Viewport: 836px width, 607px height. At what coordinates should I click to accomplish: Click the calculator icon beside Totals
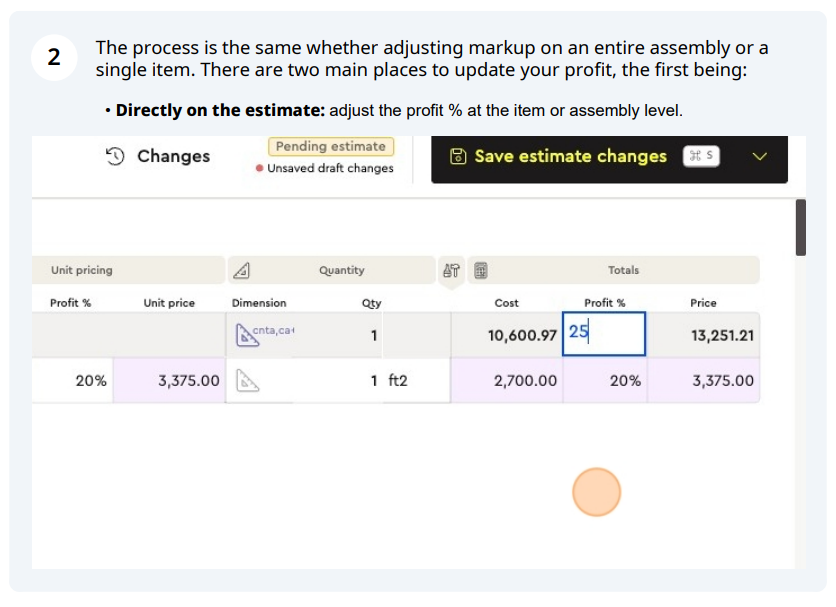click(x=480, y=270)
